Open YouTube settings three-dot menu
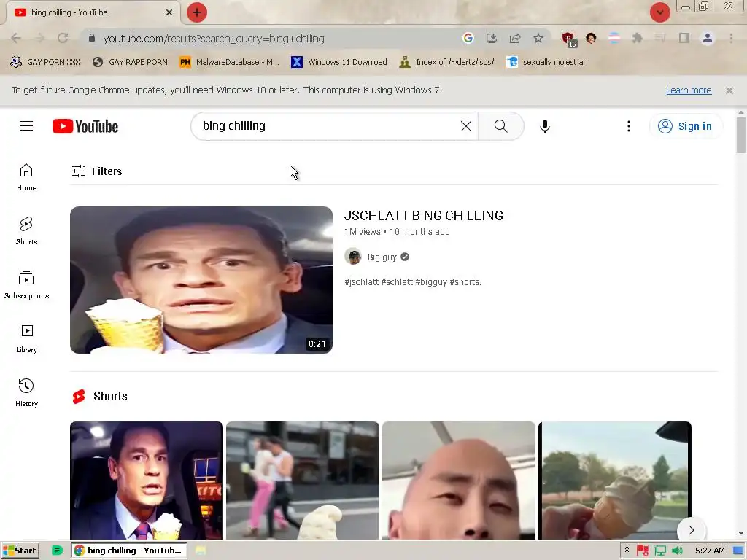This screenshot has width=747, height=560. 628,125
